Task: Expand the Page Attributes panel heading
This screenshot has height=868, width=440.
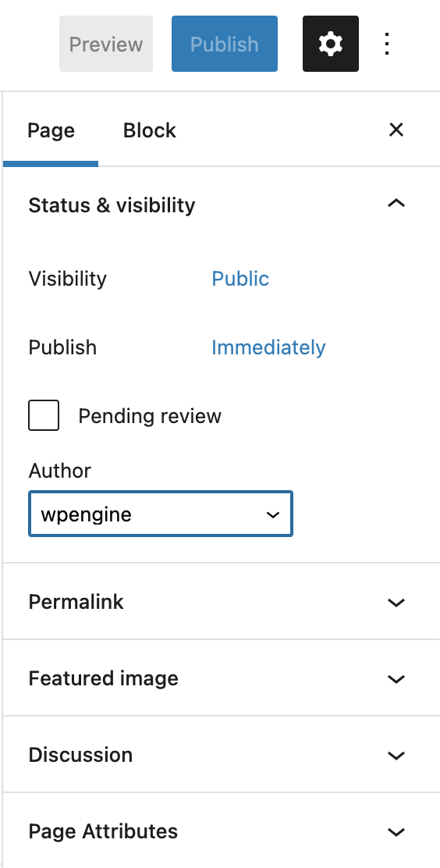Action: [222, 831]
